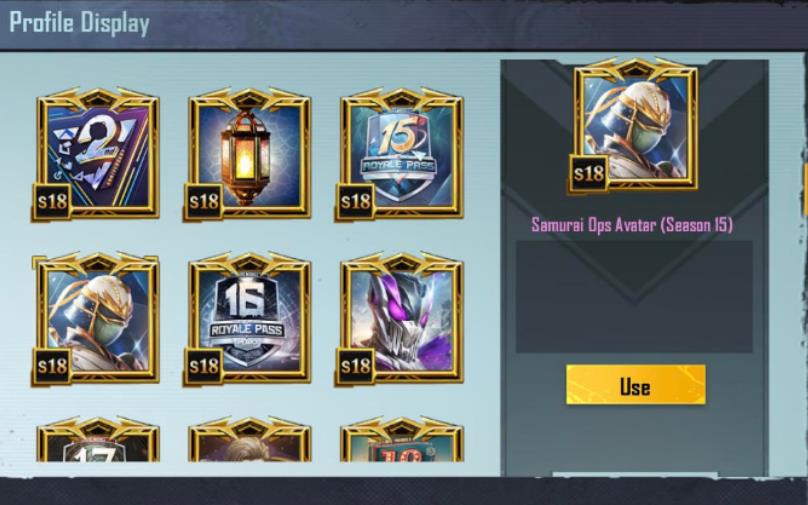Click the S18 badge on preview avatar
This screenshot has width=808, height=505.
coord(589,174)
